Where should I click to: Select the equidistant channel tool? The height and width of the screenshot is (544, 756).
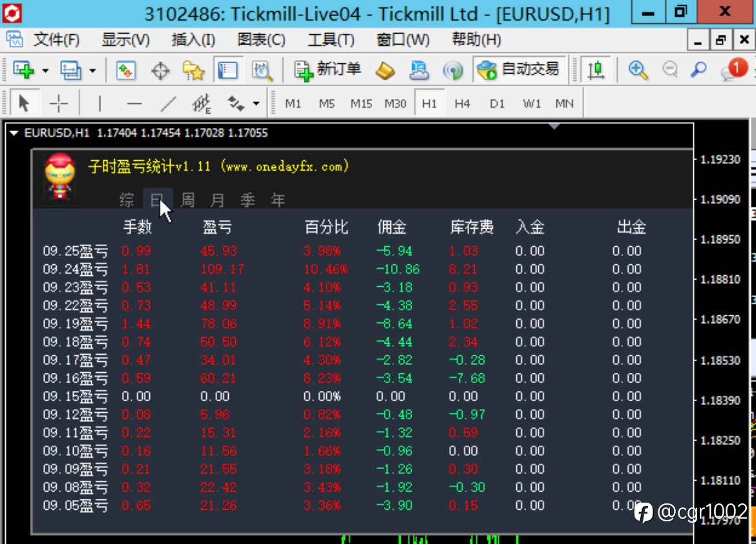pyautogui.click(x=202, y=103)
